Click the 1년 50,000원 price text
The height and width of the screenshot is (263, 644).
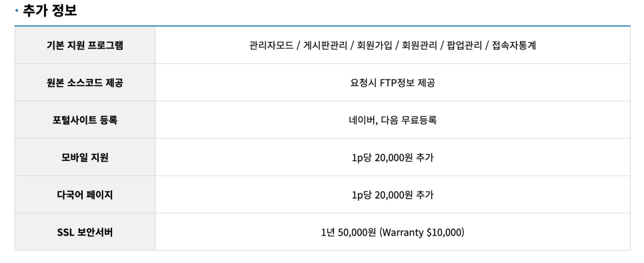(x=348, y=232)
